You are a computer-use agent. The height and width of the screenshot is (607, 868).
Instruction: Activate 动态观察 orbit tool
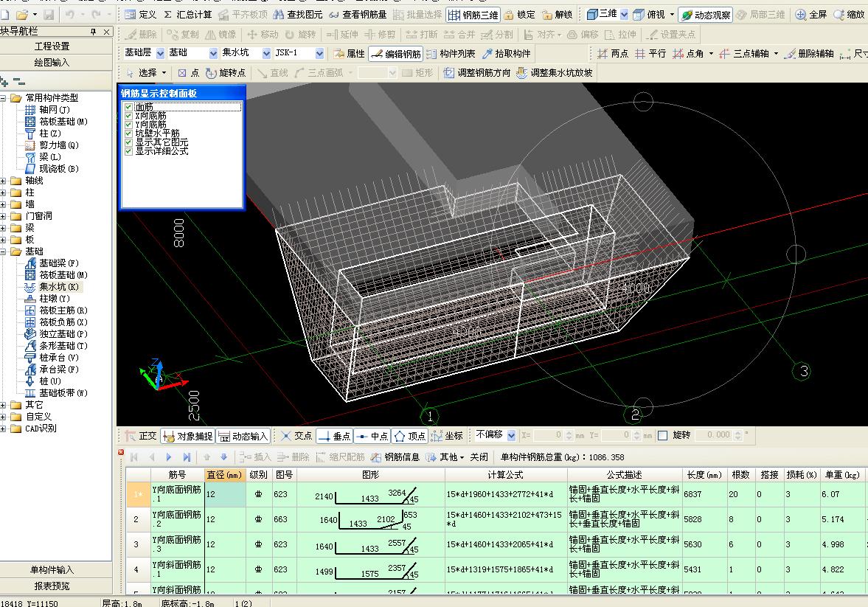tap(706, 15)
